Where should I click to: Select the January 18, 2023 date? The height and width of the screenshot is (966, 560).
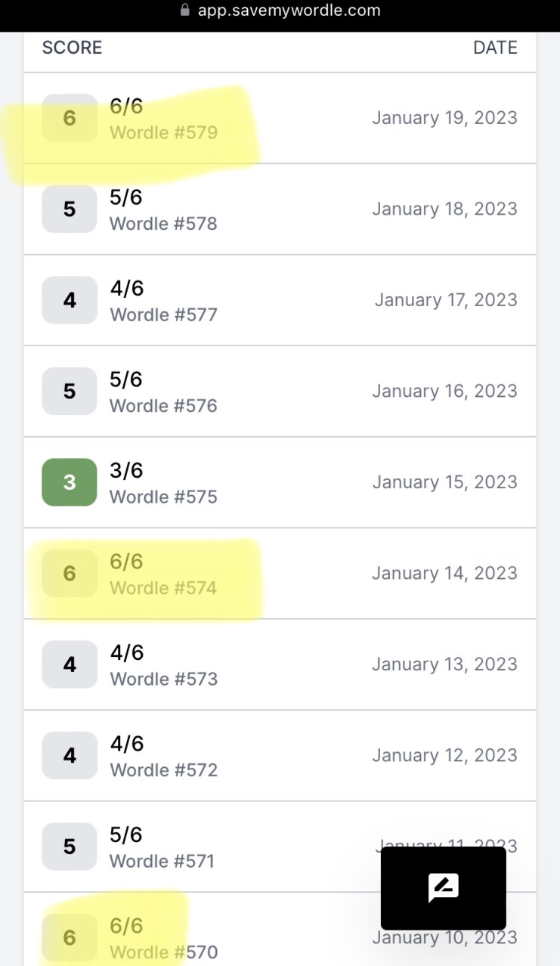[444, 209]
